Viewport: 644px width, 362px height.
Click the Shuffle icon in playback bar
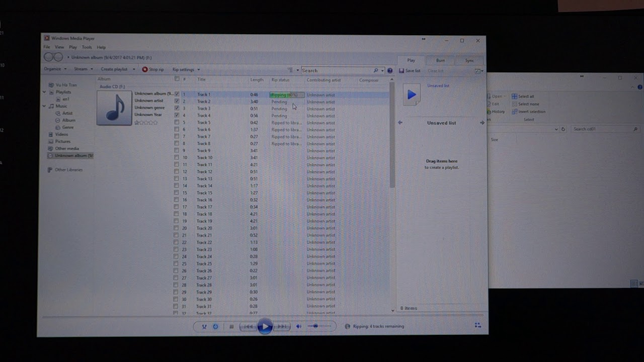(x=204, y=326)
